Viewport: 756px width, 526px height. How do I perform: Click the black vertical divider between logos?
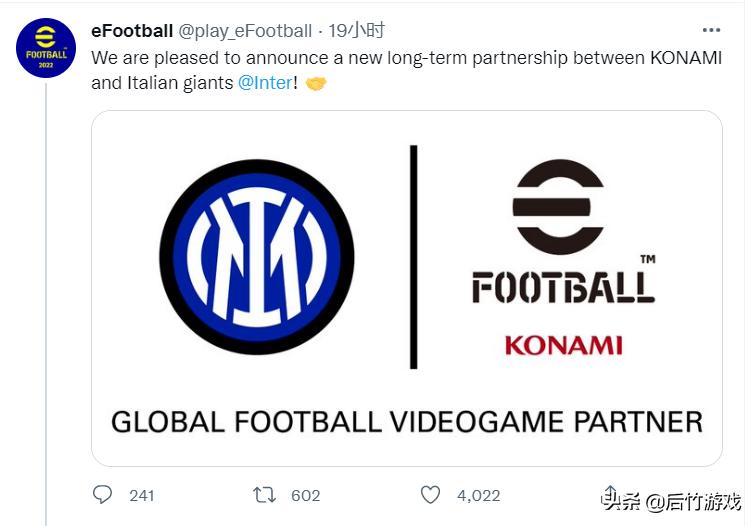[413, 257]
